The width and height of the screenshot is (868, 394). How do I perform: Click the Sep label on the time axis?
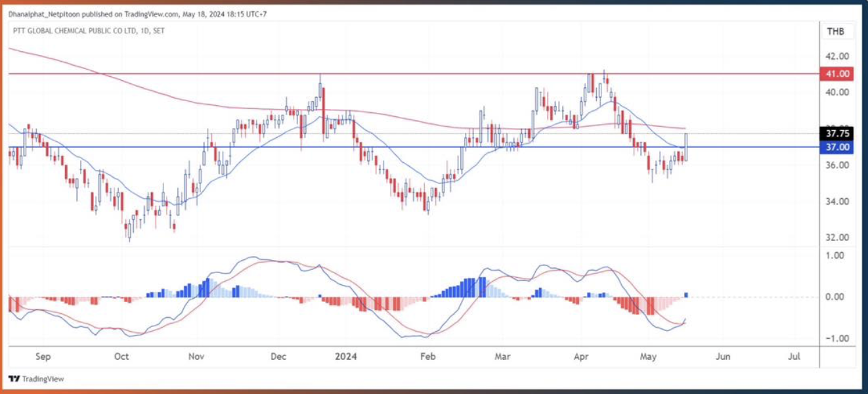click(43, 357)
